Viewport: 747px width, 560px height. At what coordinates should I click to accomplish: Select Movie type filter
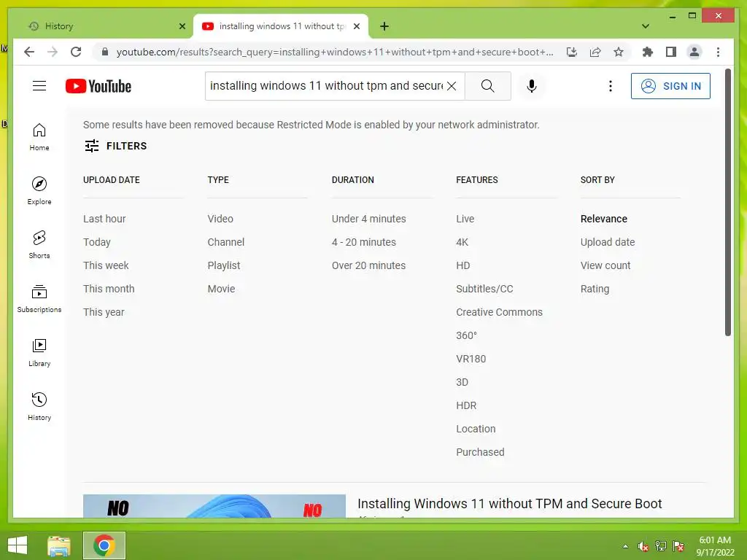click(x=221, y=289)
